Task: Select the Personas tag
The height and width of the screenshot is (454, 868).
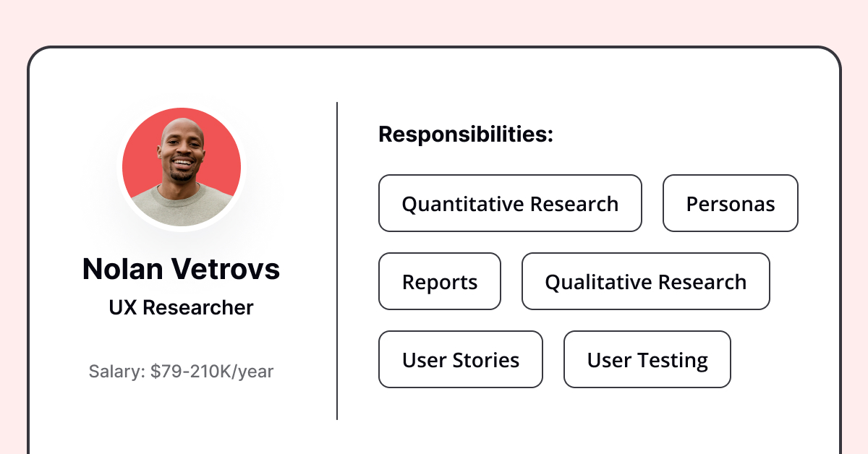Action: click(731, 203)
